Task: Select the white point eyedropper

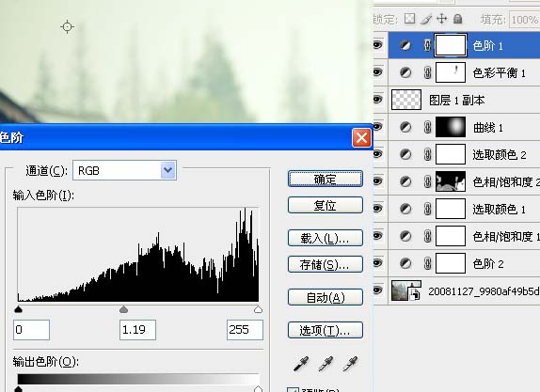Action: [x=350, y=364]
